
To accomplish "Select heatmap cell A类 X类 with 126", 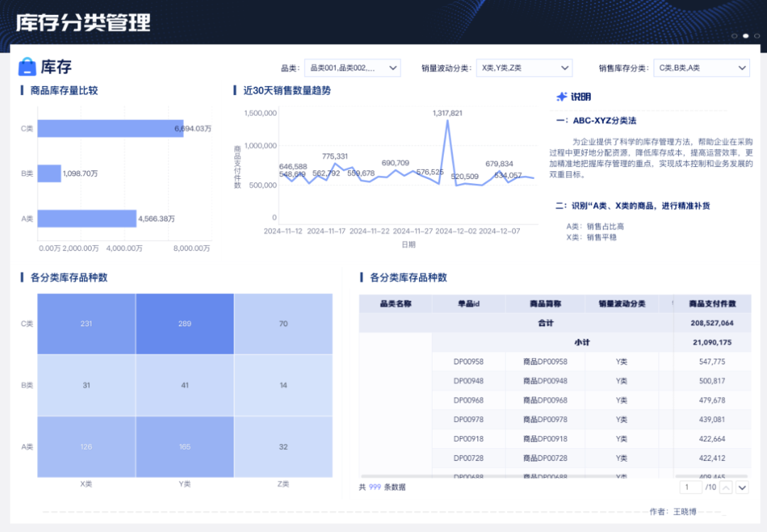I will point(86,447).
